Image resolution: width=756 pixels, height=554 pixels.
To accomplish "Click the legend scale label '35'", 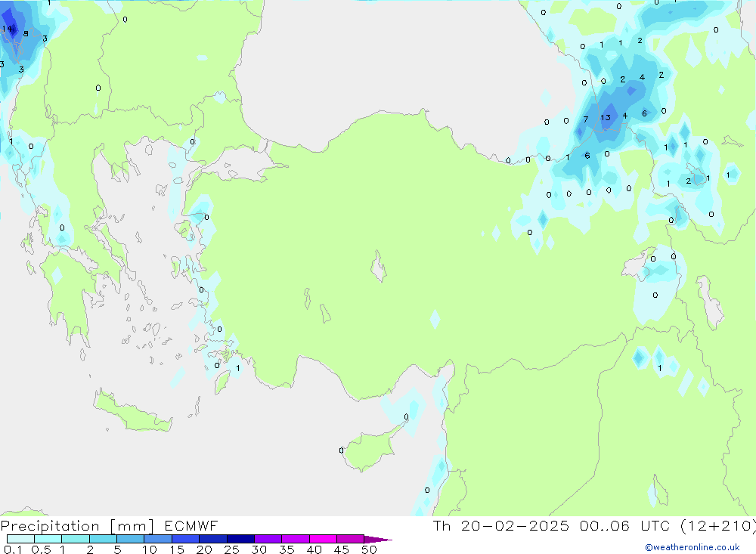I will (287, 549).
